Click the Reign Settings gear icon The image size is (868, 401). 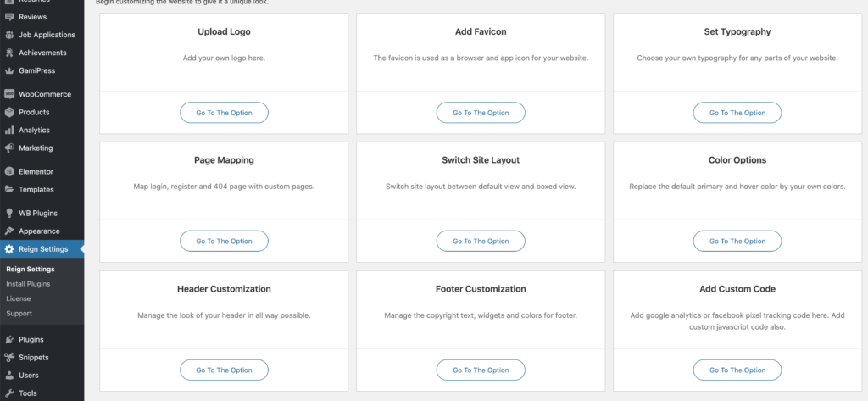(9, 248)
